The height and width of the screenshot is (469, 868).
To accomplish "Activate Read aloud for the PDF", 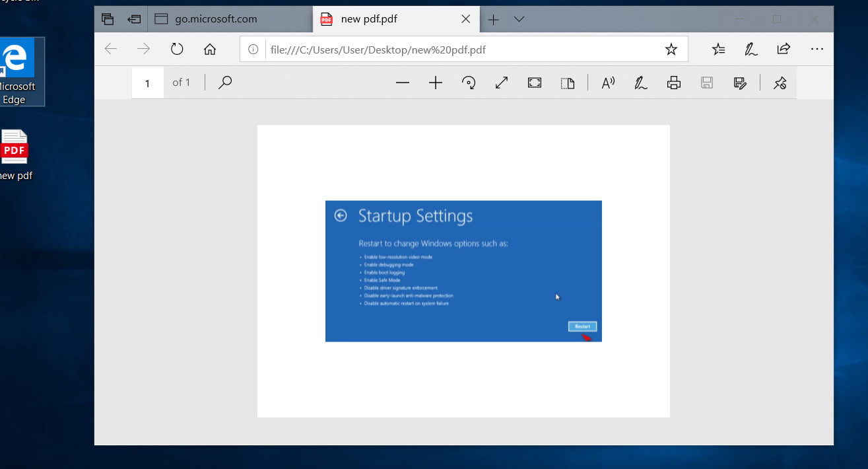I will 607,83.
